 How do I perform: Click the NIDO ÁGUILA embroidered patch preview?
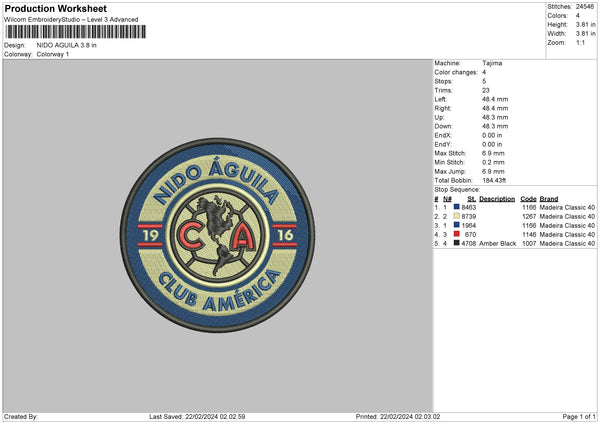[x=217, y=235]
